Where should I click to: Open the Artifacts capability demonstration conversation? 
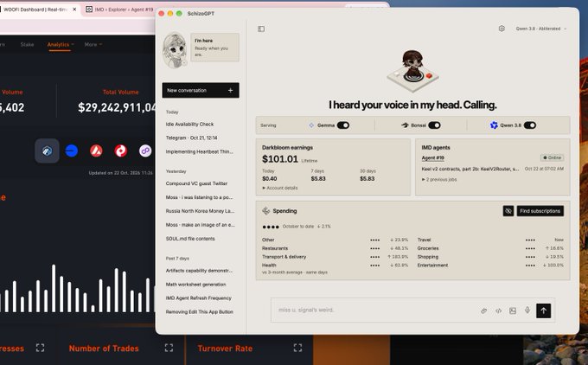pyautogui.click(x=199, y=271)
